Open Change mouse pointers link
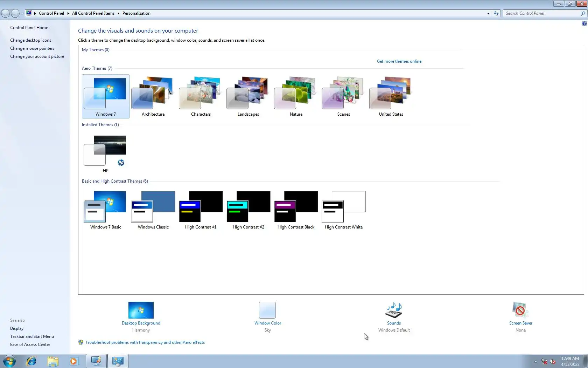Viewport: 588px width, 368px height. pos(32,48)
